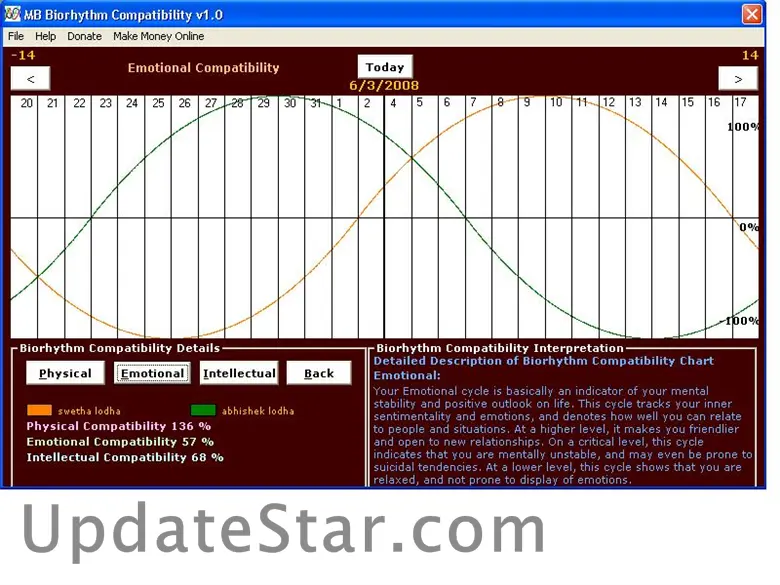Screen dimensions: 780x585
Task: Click the Today button
Action: pyautogui.click(x=385, y=67)
